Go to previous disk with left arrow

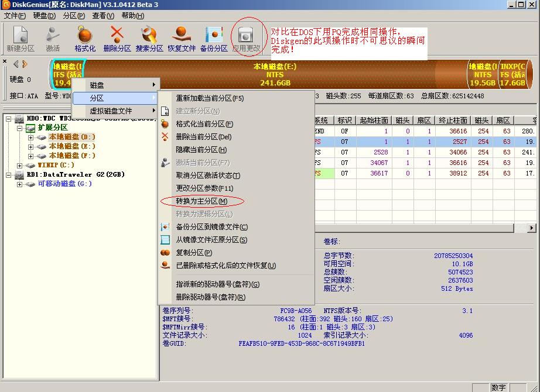(15, 64)
